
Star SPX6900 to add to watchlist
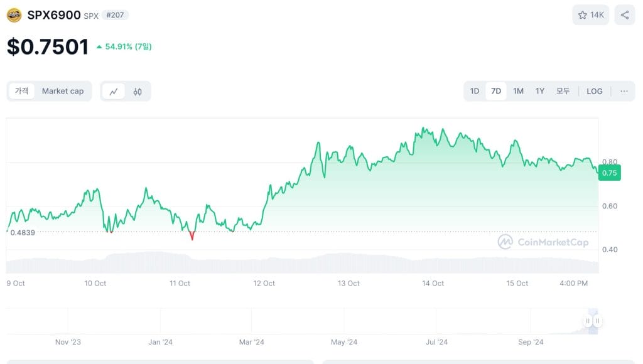pyautogui.click(x=591, y=15)
